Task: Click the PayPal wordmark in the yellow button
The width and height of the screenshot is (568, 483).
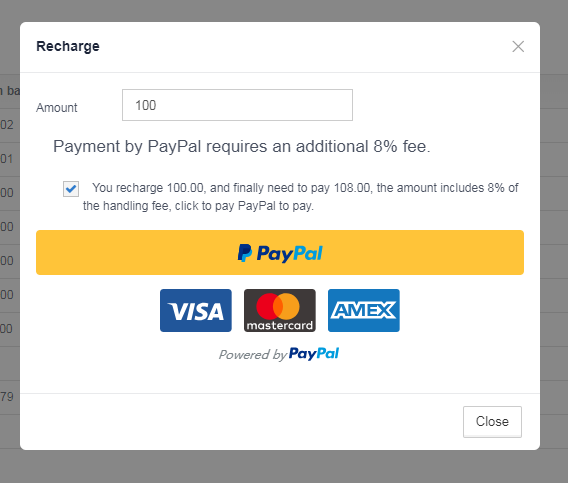Action: coord(289,253)
